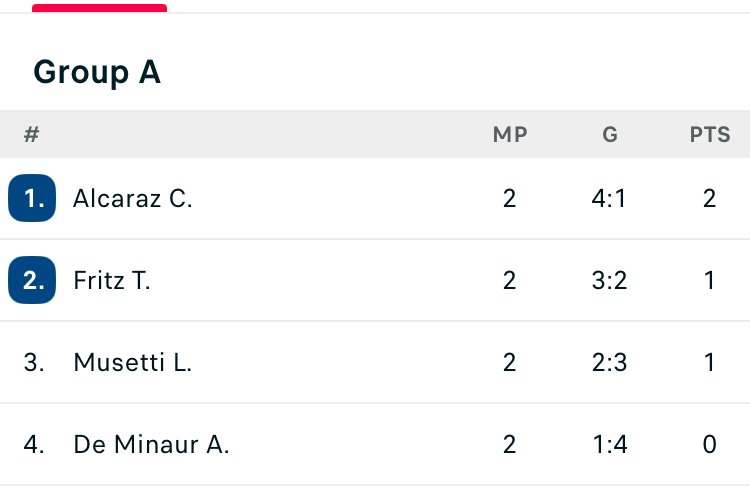This screenshot has width=750, height=486.
Task: Click the blue rank 2 badge
Action: 31,280
